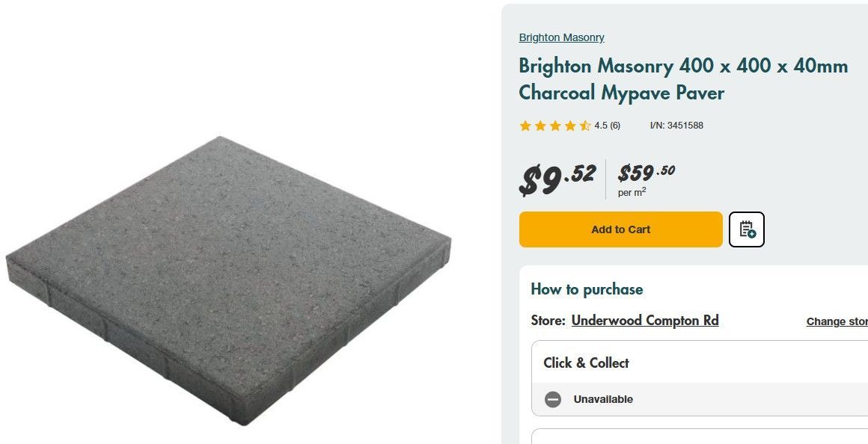
Task: Click the I/N 3451588 item number
Action: [676, 126]
